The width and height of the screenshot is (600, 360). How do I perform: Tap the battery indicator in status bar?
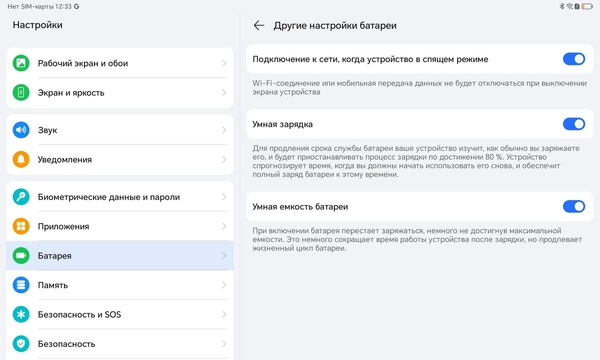[587, 7]
